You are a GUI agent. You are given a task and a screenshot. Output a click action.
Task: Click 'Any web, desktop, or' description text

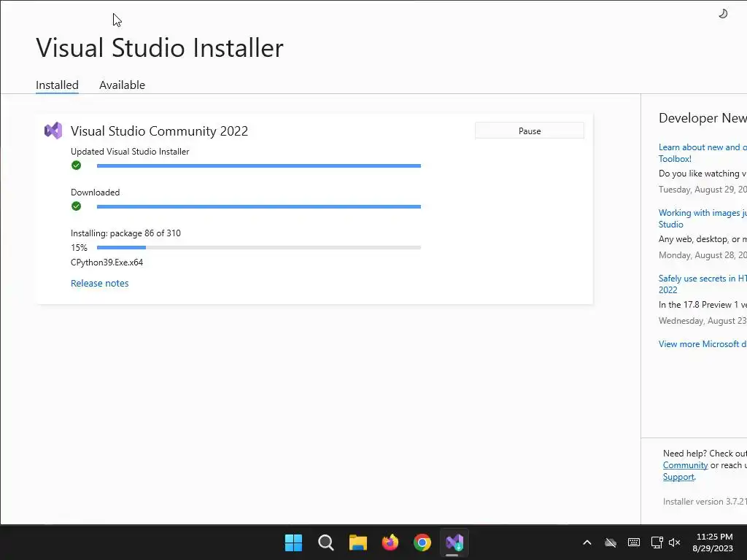tap(703, 239)
